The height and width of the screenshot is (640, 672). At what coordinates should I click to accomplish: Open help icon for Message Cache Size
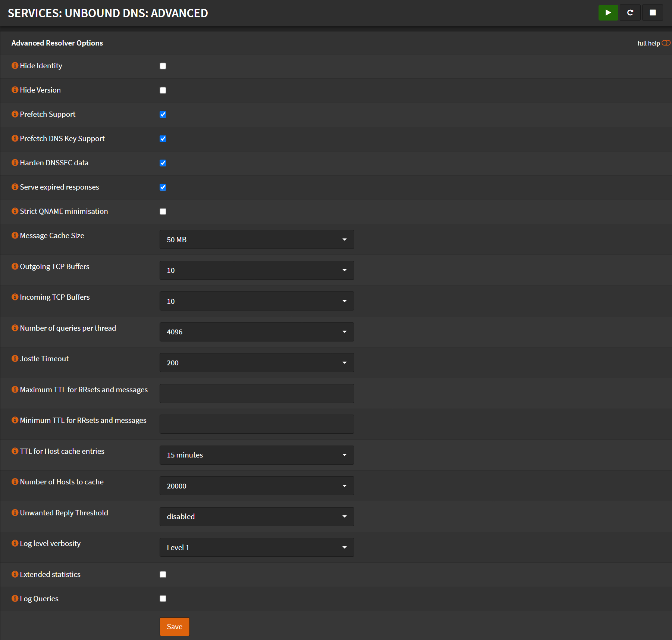tap(15, 235)
